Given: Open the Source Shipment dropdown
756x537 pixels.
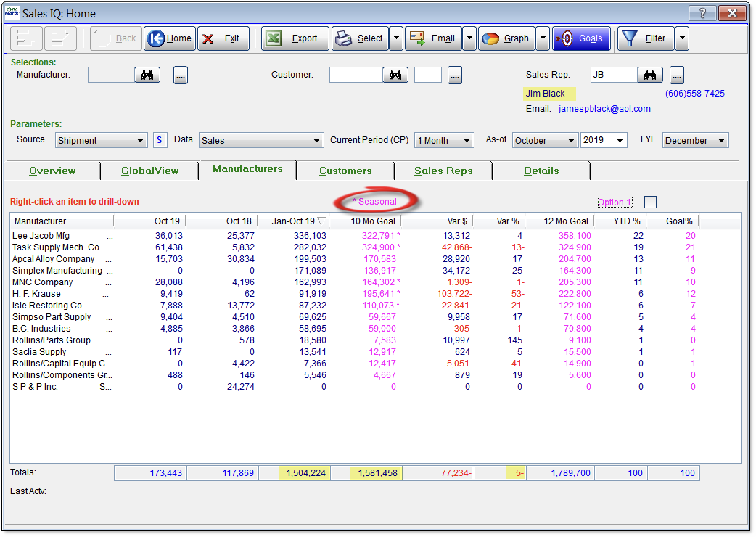Looking at the screenshot, I should point(102,140).
